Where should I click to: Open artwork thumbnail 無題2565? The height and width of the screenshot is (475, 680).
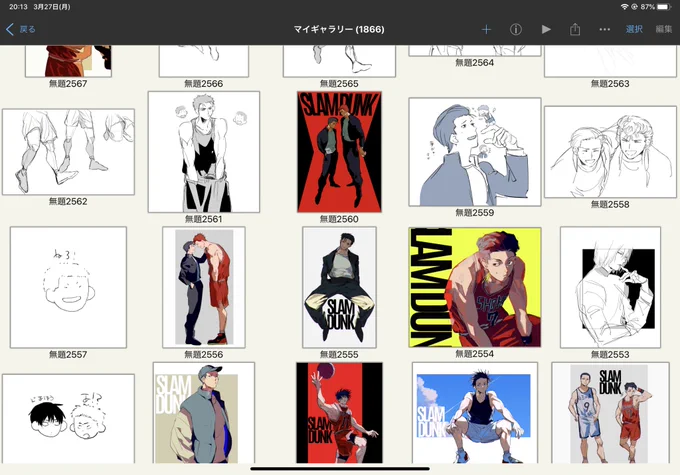point(339,61)
